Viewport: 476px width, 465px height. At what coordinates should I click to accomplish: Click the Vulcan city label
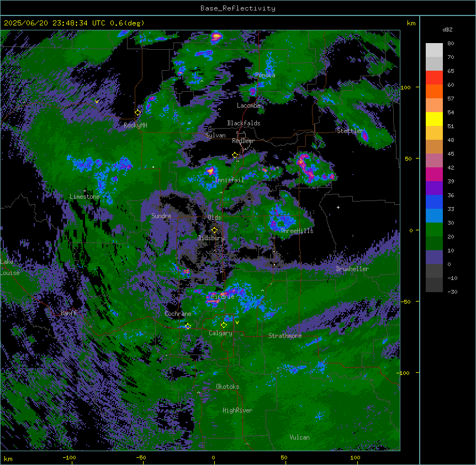pyautogui.click(x=300, y=437)
